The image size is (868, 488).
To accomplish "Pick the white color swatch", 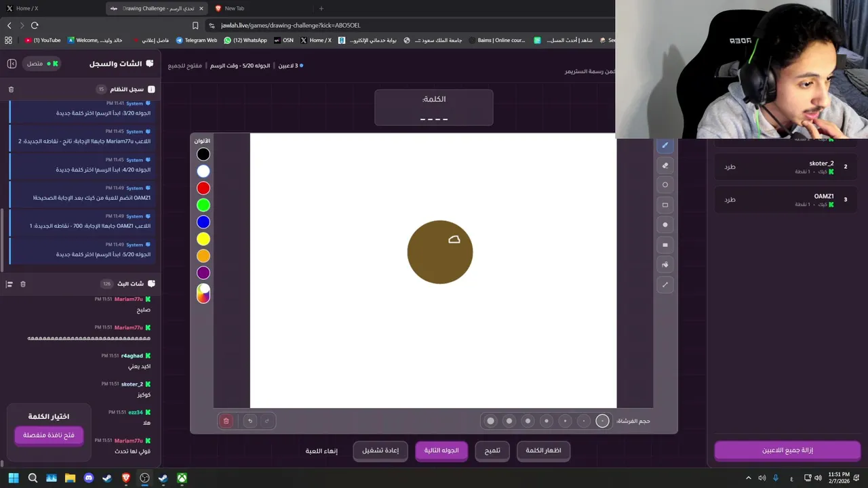I will 203,171.
